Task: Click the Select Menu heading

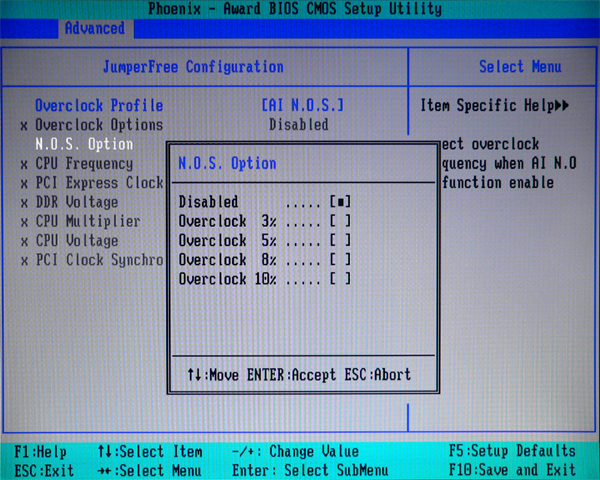Action: (520, 67)
